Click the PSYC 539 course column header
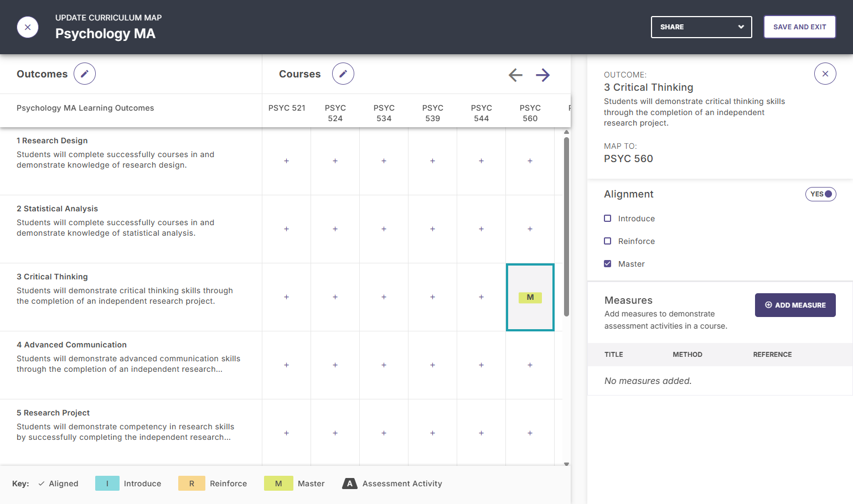 [433, 113]
